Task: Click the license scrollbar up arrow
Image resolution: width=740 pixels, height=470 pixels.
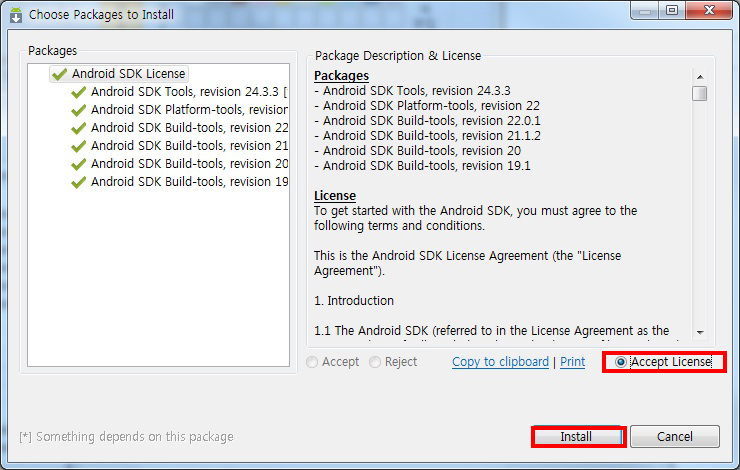Action: point(700,76)
